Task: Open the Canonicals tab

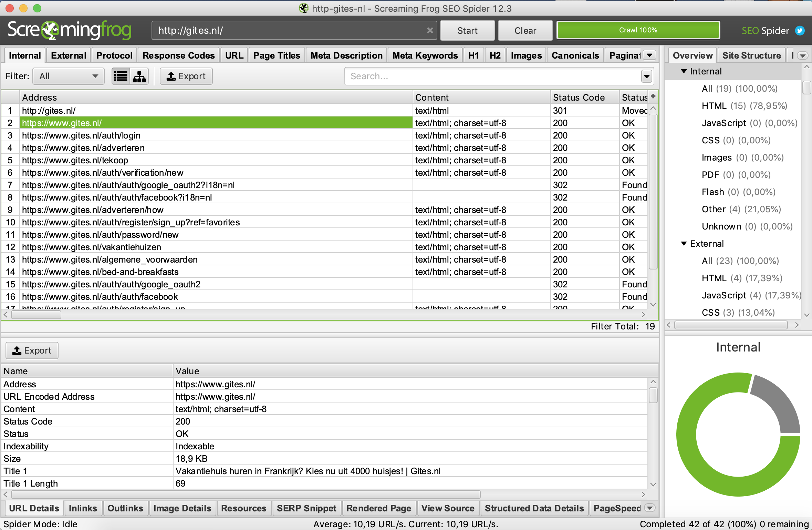Action: click(x=575, y=55)
